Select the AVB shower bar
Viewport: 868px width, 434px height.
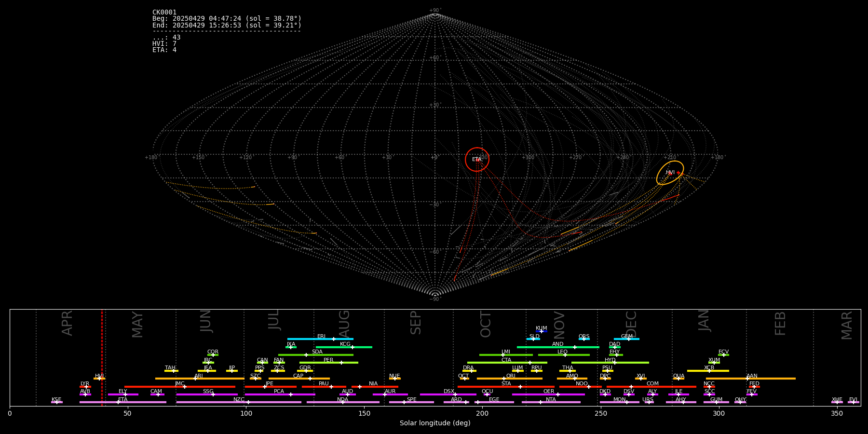tap(85, 394)
